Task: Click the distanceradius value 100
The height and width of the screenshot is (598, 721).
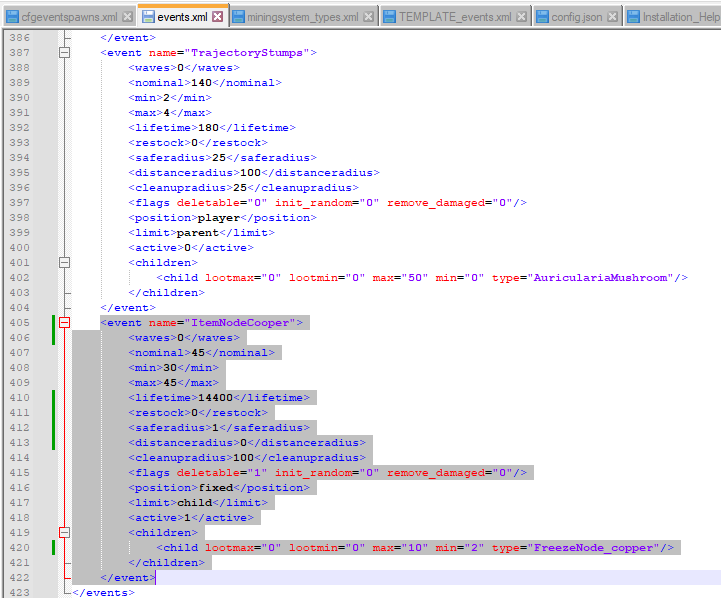Action: point(251,173)
